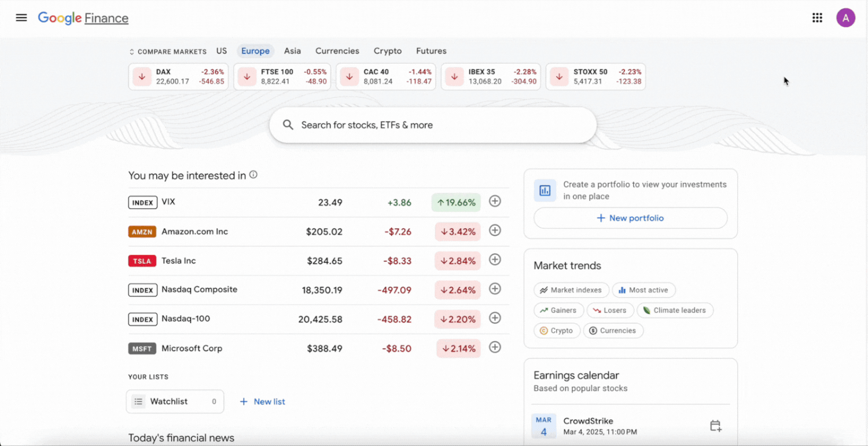Open the STOXX 50 index card
The height and width of the screenshot is (446, 868).
coord(595,76)
